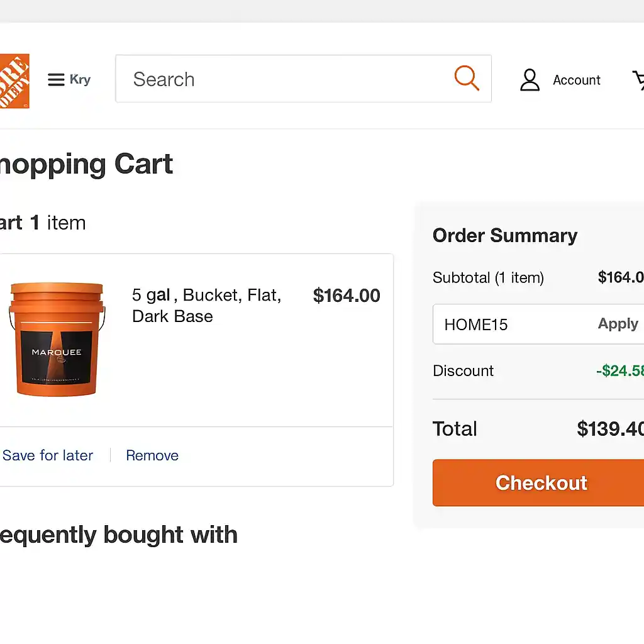Click the item price $164.00
The image size is (644, 644).
tap(346, 295)
